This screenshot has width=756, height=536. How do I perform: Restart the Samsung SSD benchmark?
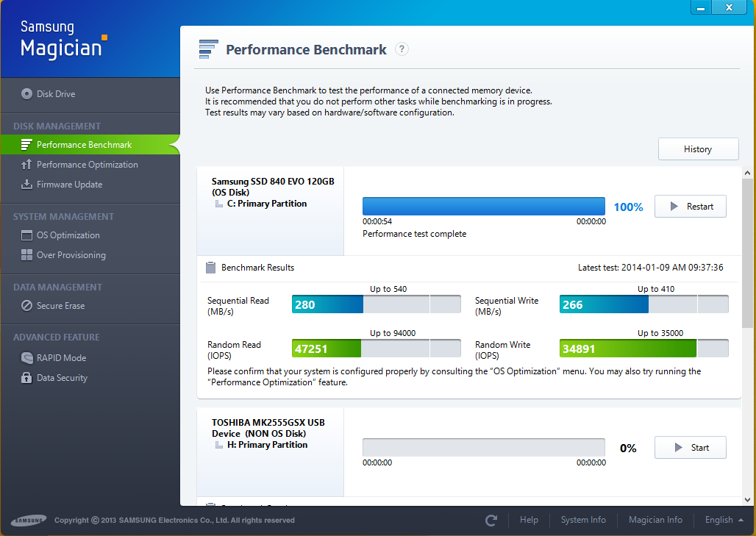pos(691,207)
